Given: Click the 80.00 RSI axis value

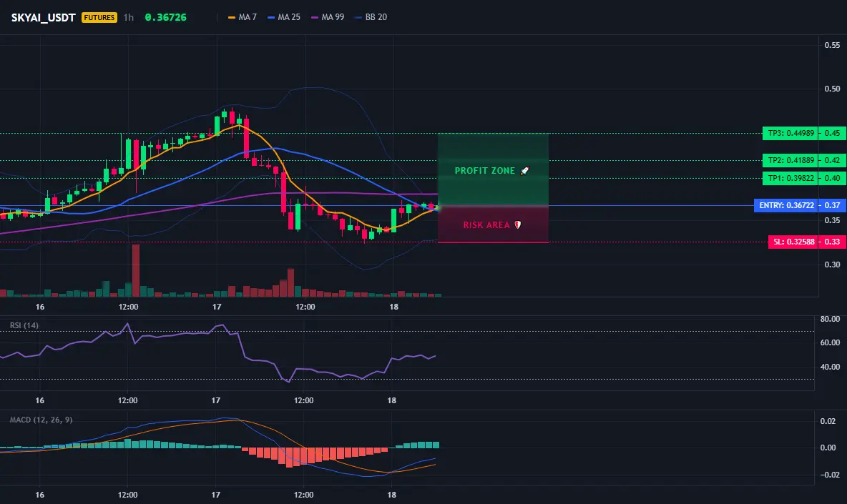Looking at the screenshot, I should point(830,319).
